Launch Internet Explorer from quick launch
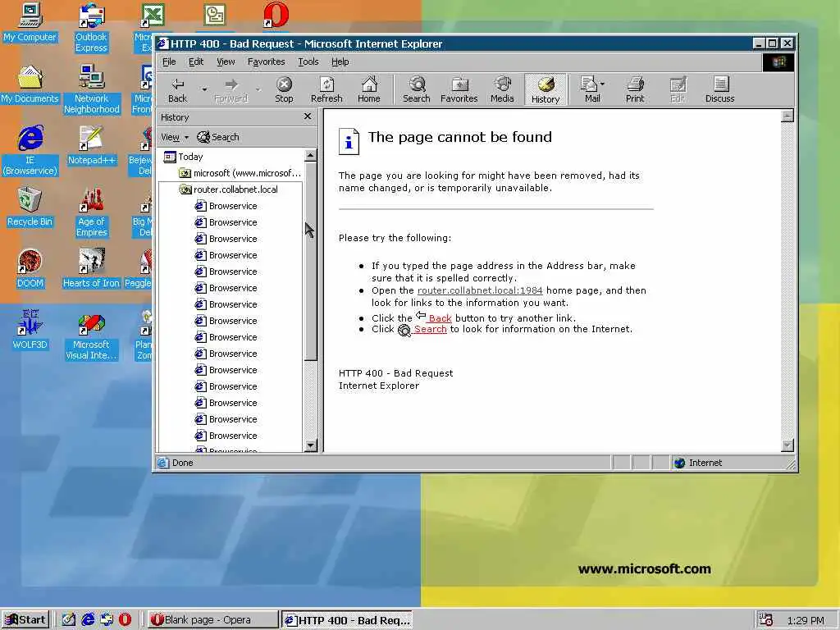 tap(88, 620)
